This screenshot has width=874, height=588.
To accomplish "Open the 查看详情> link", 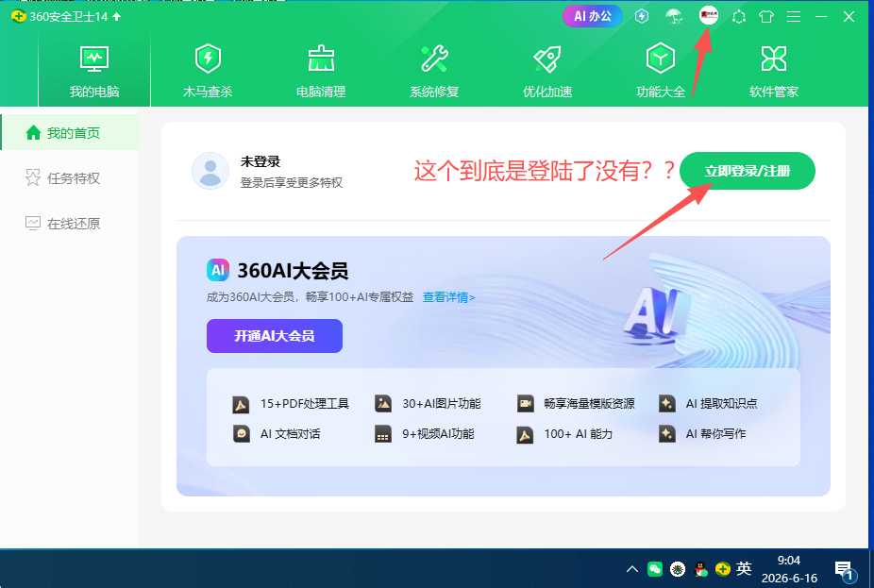I will pos(448,297).
